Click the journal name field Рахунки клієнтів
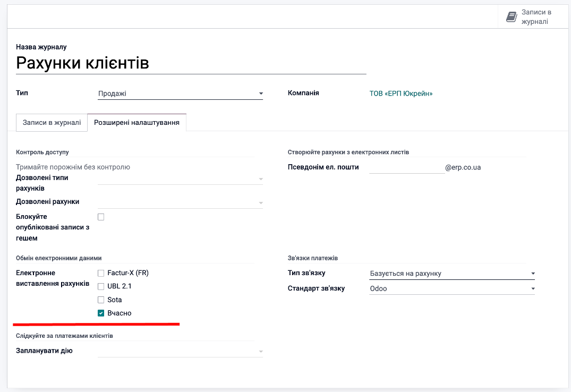 click(191, 63)
